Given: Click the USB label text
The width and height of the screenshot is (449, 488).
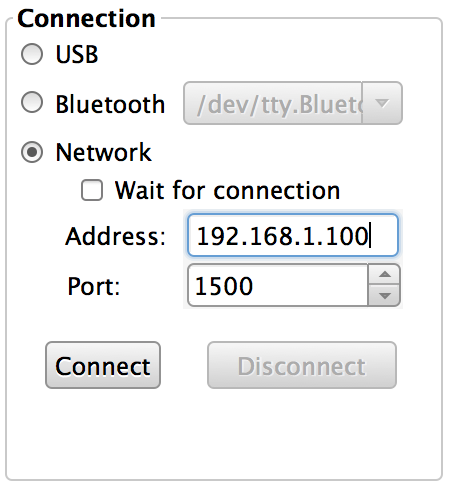Looking at the screenshot, I should pos(77,54).
